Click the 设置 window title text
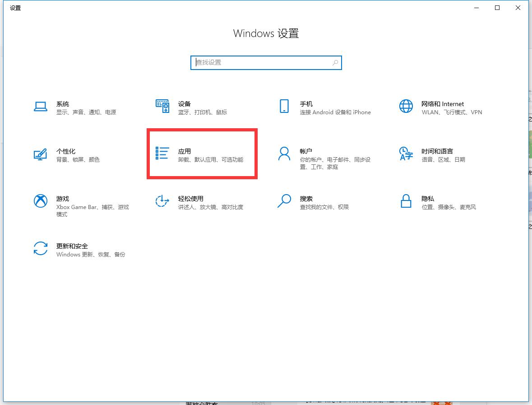The height and width of the screenshot is (405, 532). (15, 8)
